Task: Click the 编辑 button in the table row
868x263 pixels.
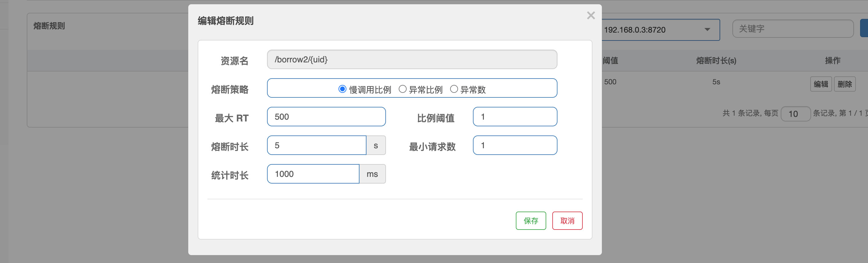Action: 821,84
